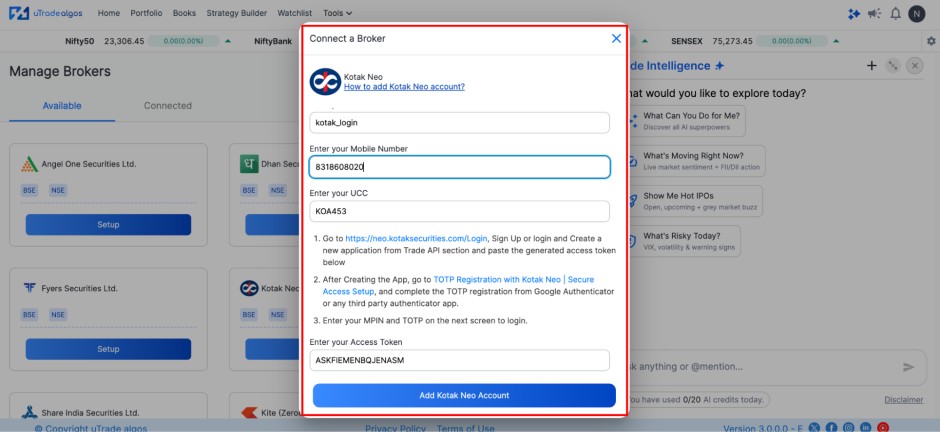Click the Kotak Neo logo in the broker card
This screenshot has height=432, width=940.
[249, 288]
